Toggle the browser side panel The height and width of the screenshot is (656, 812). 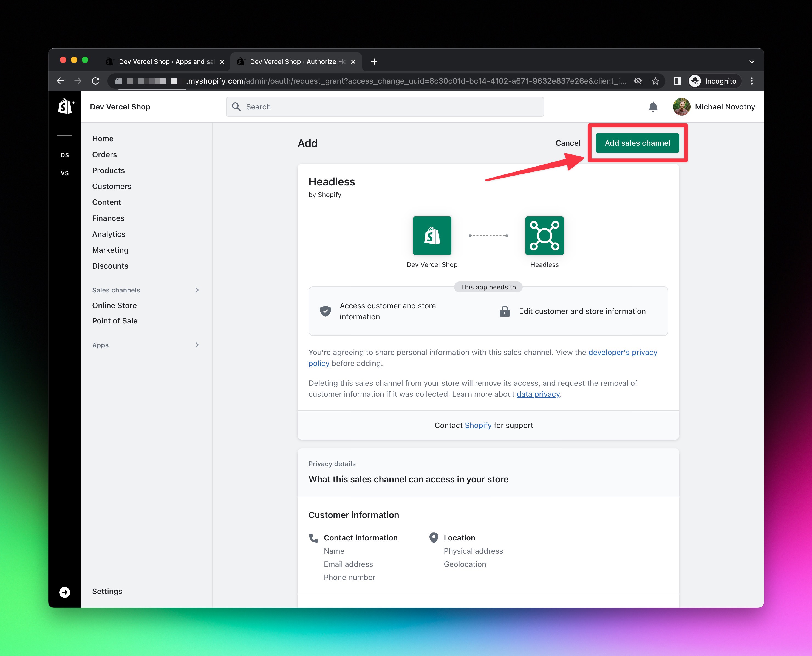coord(677,81)
